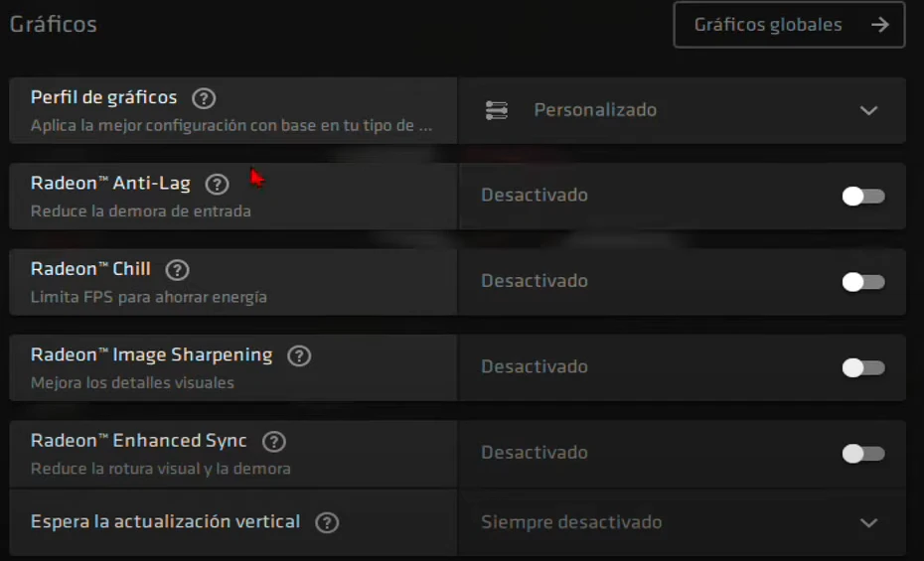The width and height of the screenshot is (924, 561).
Task: Click help icon next to Perfil de gráficos
Action: tap(204, 98)
